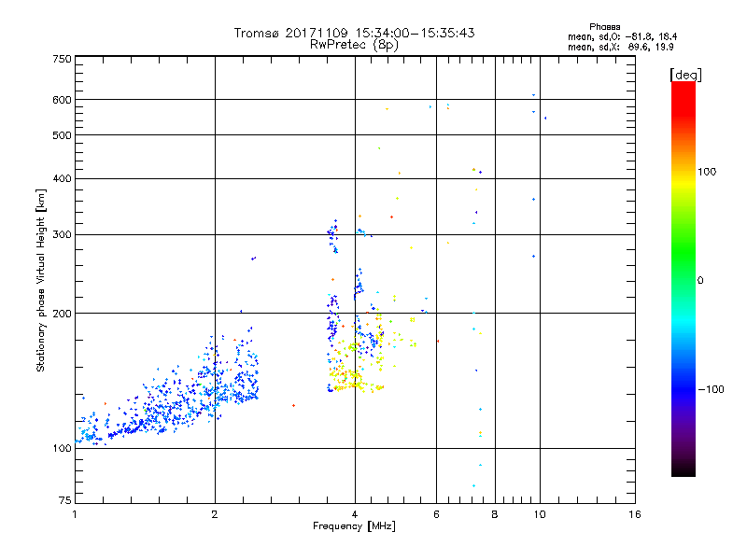Screen dimensions: 747x560
Task: Click the y-axis tick label "600"
Action: click(x=62, y=100)
